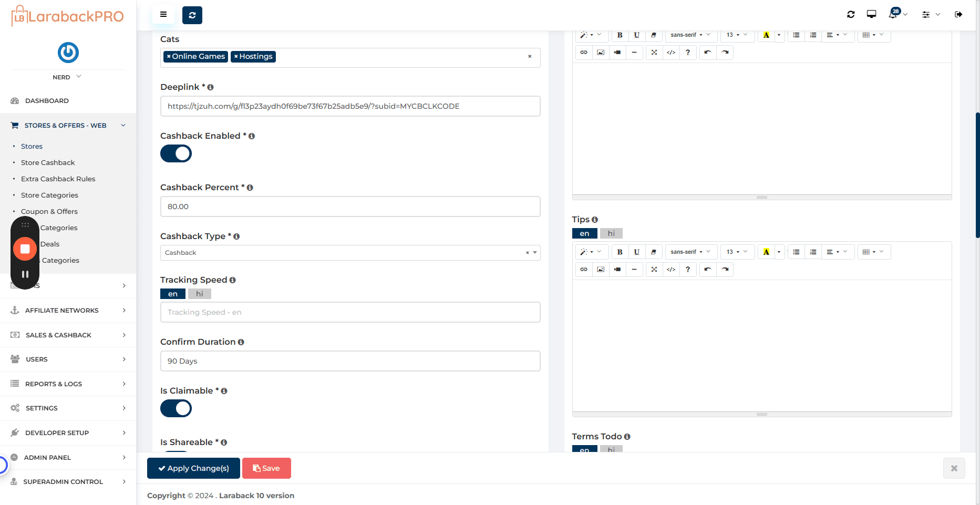This screenshot has width=980, height=505.
Task: Toggle the Cashback Enabled switch
Action: tap(176, 154)
